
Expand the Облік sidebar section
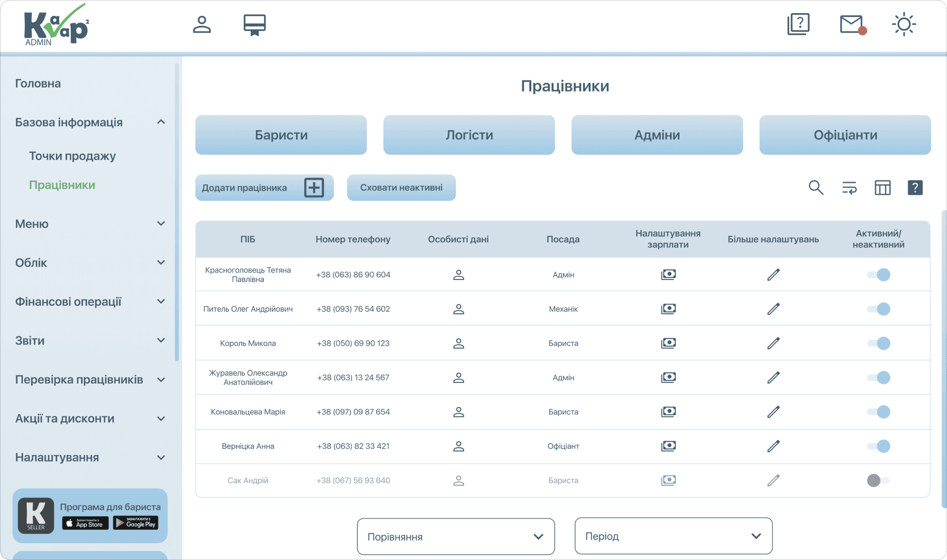[161, 262]
